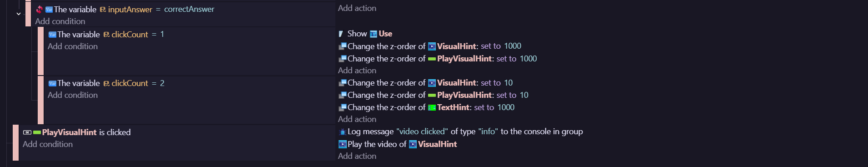Click the console log message action icon
Screen dimensions: 868x167
[x=343, y=132]
